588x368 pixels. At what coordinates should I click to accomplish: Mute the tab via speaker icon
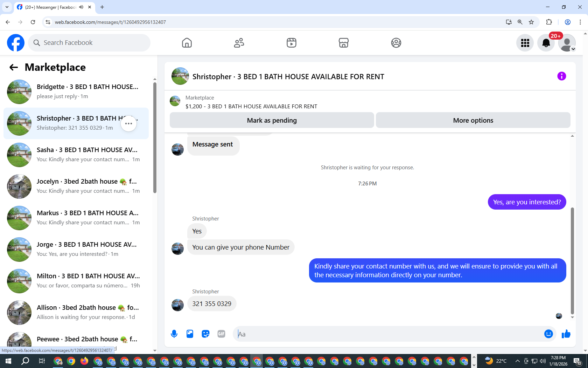pyautogui.click(x=81, y=7)
